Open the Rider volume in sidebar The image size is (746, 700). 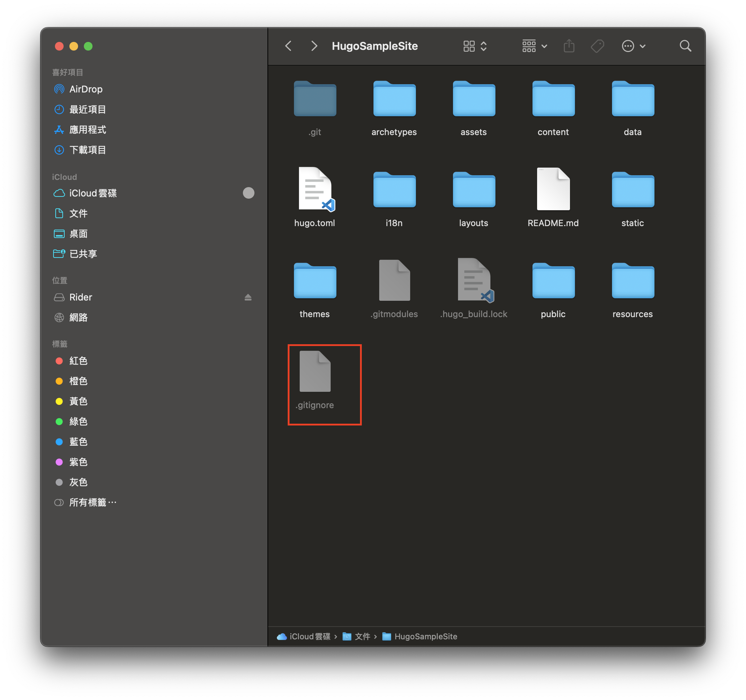pyautogui.click(x=154, y=297)
